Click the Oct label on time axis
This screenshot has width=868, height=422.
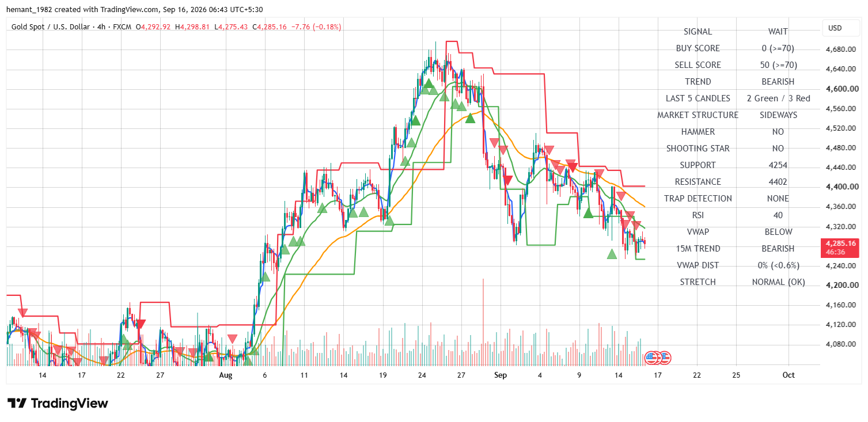(789, 375)
